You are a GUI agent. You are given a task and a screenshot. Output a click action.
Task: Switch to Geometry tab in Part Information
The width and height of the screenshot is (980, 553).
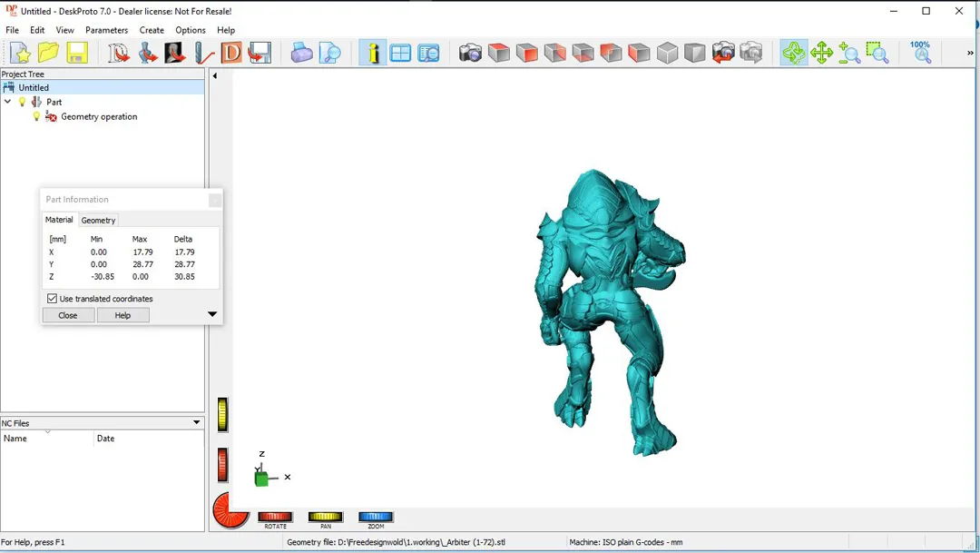pos(98,220)
